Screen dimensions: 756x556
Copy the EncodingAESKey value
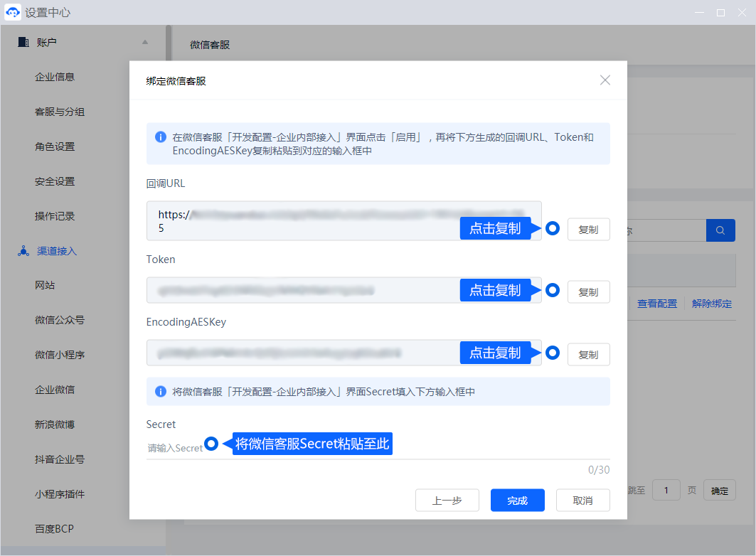(x=588, y=355)
